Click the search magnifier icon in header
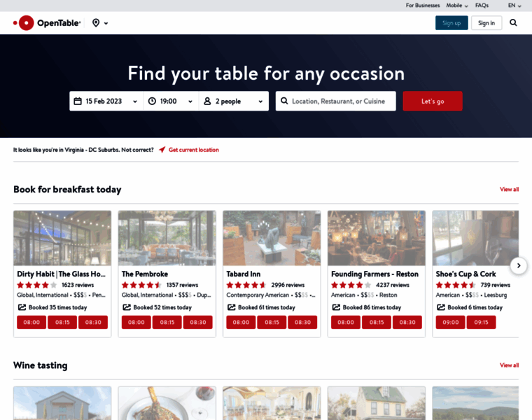532x420 pixels. [x=513, y=22]
